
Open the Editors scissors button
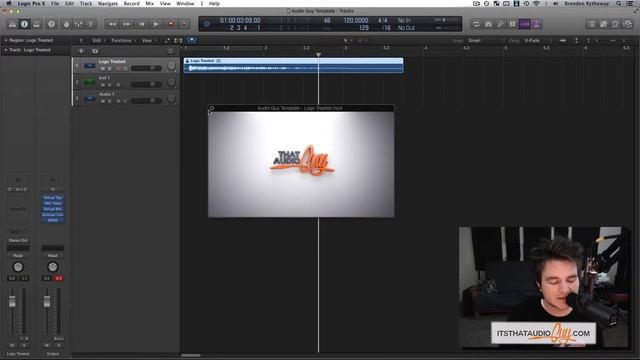click(x=91, y=24)
